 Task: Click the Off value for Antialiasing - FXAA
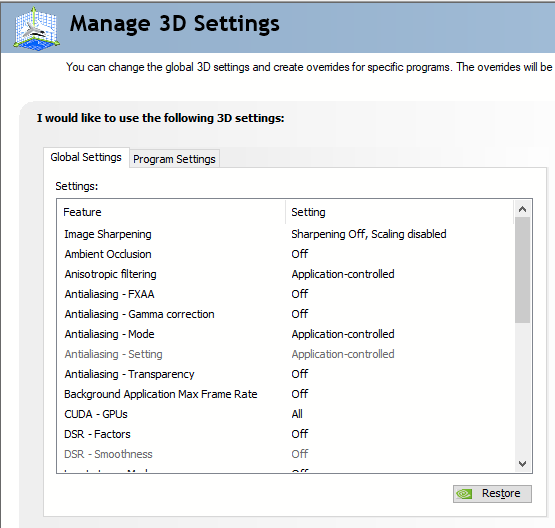coord(300,294)
